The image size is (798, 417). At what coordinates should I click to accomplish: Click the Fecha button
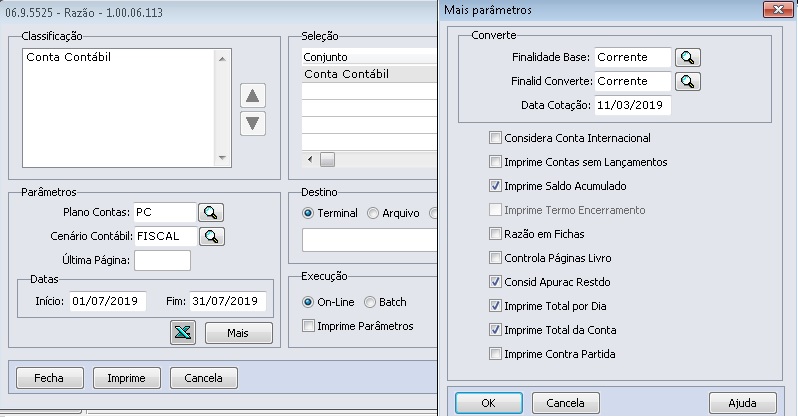coord(49,378)
